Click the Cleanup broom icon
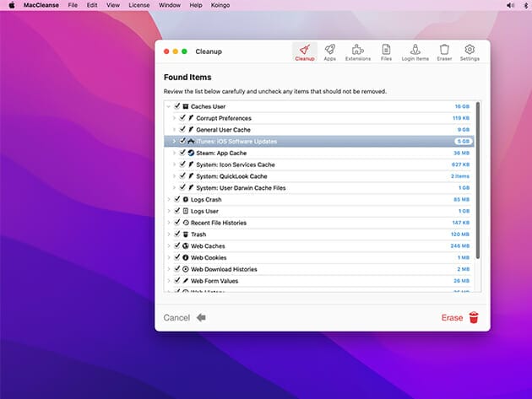Screen dimensions: 532x399 pyautogui.click(x=304, y=52)
